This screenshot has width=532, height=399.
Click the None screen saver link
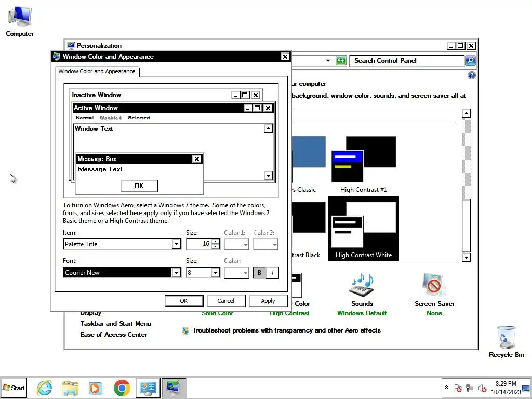(434, 313)
